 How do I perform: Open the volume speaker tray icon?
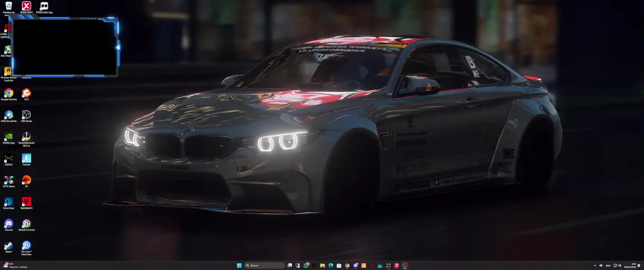click(620, 265)
